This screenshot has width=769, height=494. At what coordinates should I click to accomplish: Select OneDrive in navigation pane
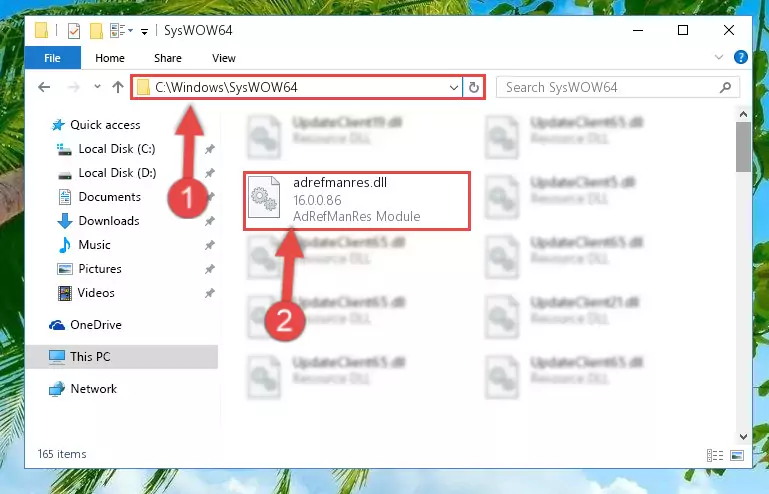click(x=96, y=325)
